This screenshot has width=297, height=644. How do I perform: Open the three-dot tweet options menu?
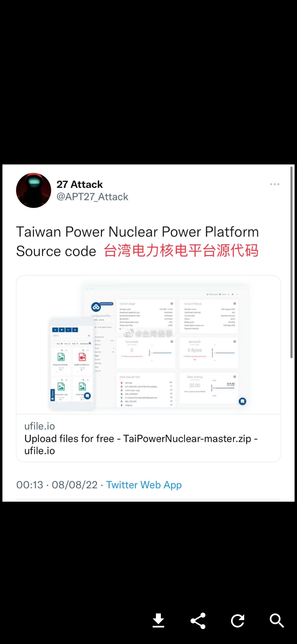(x=275, y=184)
